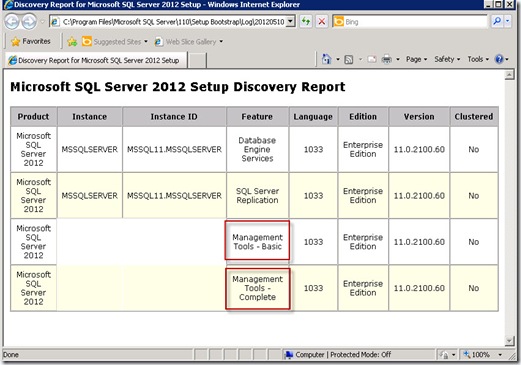Screen dimensions: 521x365
Task: Click the Clustered column header
Action: 474,117
